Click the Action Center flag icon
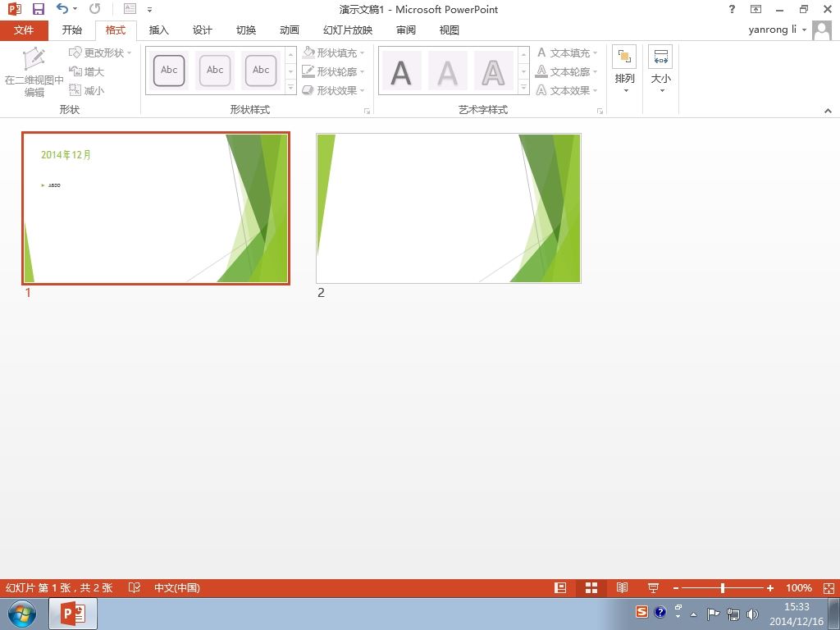 pos(713,614)
